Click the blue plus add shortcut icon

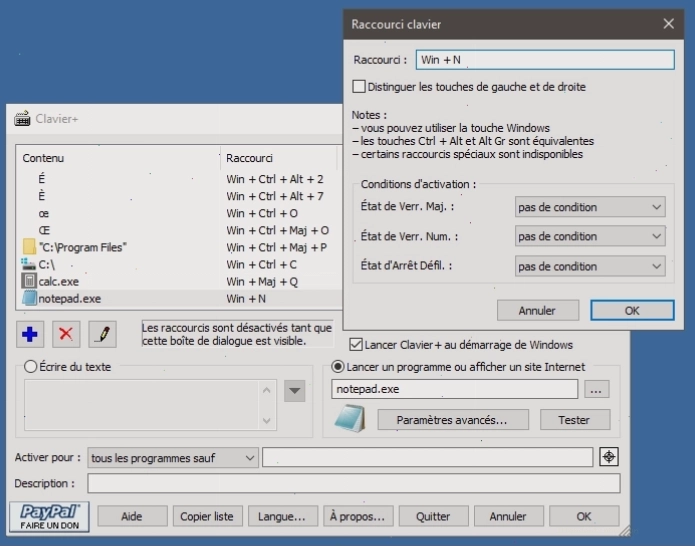pyautogui.click(x=30, y=334)
